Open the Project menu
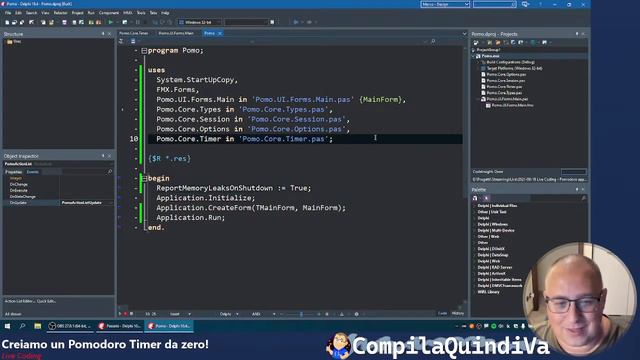This screenshot has height=360, width=640. (x=77, y=13)
